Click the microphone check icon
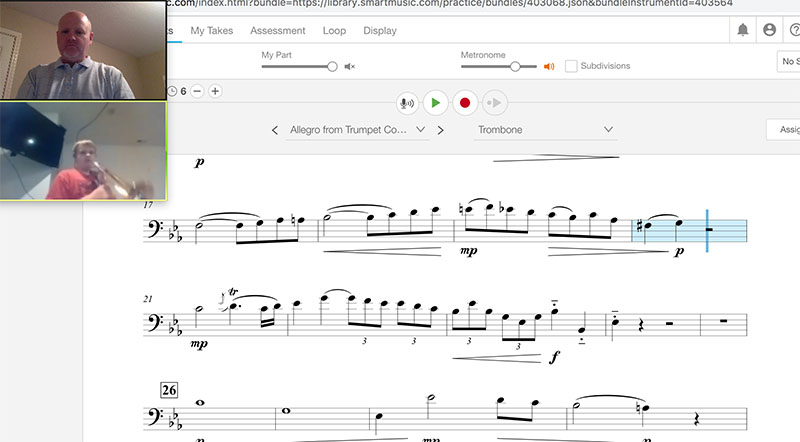 [407, 102]
